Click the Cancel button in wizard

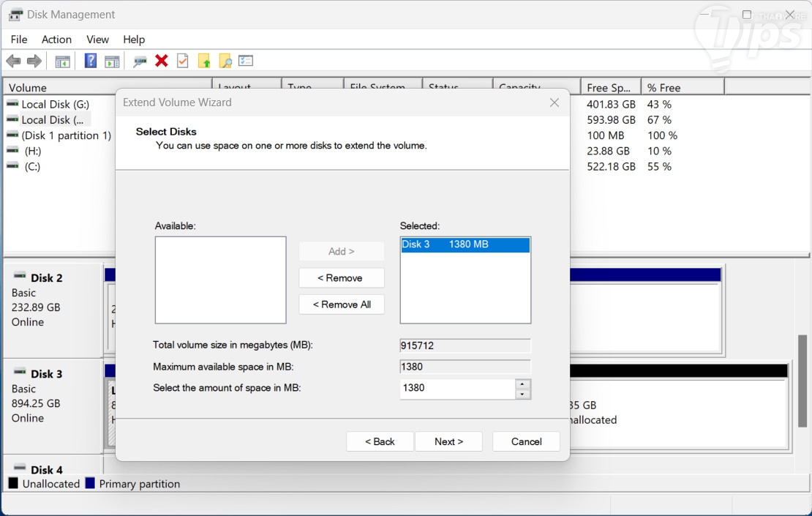[x=526, y=441]
